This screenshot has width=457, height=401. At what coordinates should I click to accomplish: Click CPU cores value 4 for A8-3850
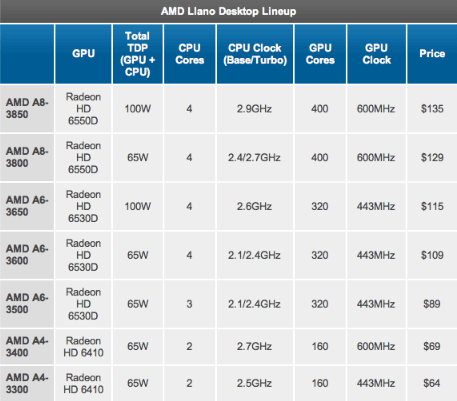tap(189, 109)
